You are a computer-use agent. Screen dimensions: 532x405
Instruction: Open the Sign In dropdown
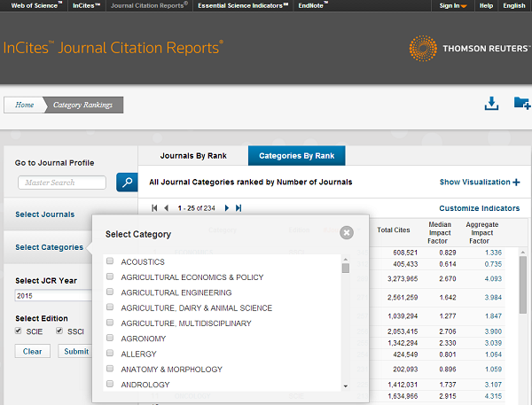tap(453, 6)
